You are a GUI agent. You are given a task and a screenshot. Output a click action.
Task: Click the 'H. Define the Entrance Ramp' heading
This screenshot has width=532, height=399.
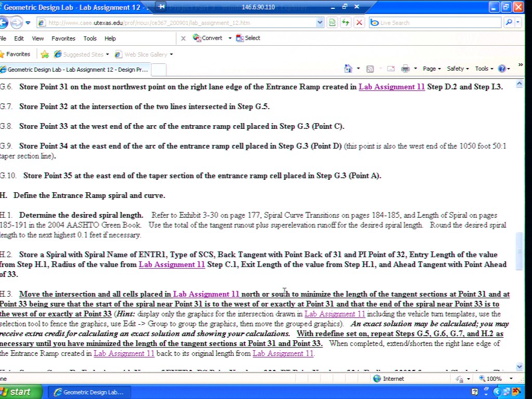[83, 195]
